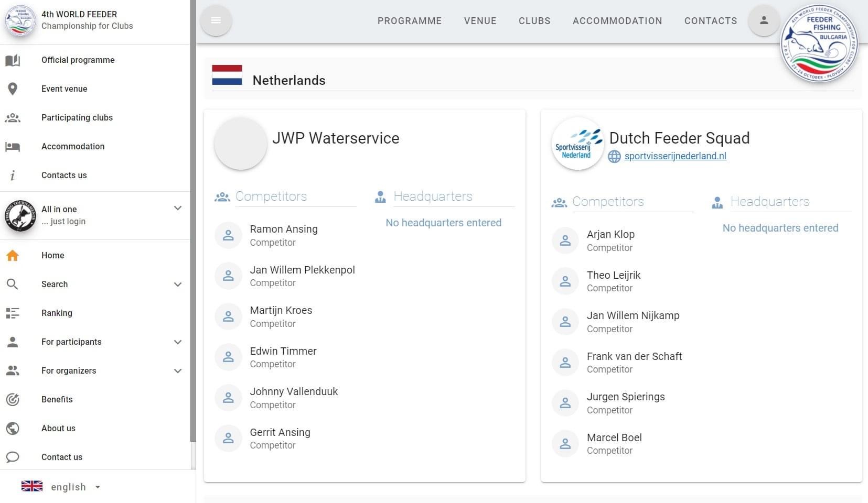Click the Event venue location pin icon

[13, 89]
